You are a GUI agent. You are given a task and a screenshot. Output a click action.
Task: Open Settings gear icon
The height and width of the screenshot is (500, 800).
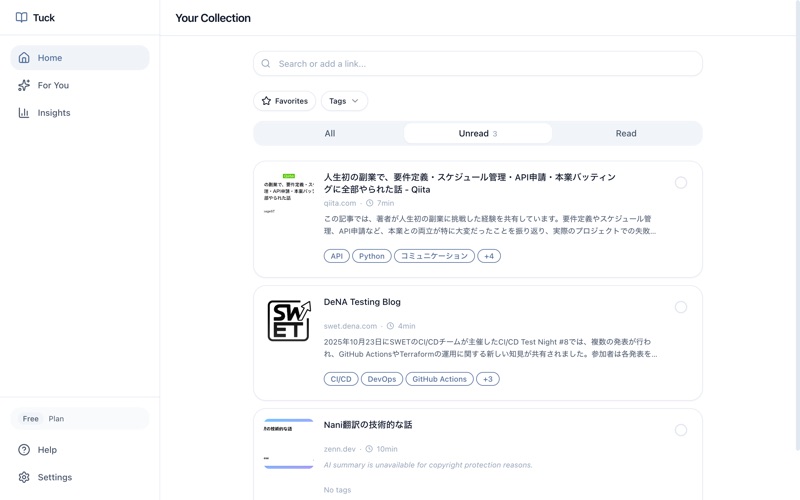tap(24, 477)
